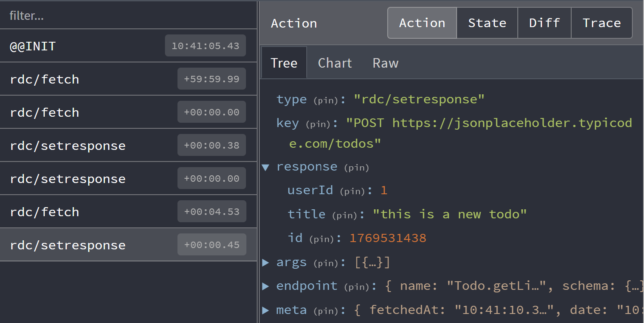Viewport: 644px width, 323px height.
Task: Switch to the State tab
Action: pyautogui.click(x=487, y=23)
